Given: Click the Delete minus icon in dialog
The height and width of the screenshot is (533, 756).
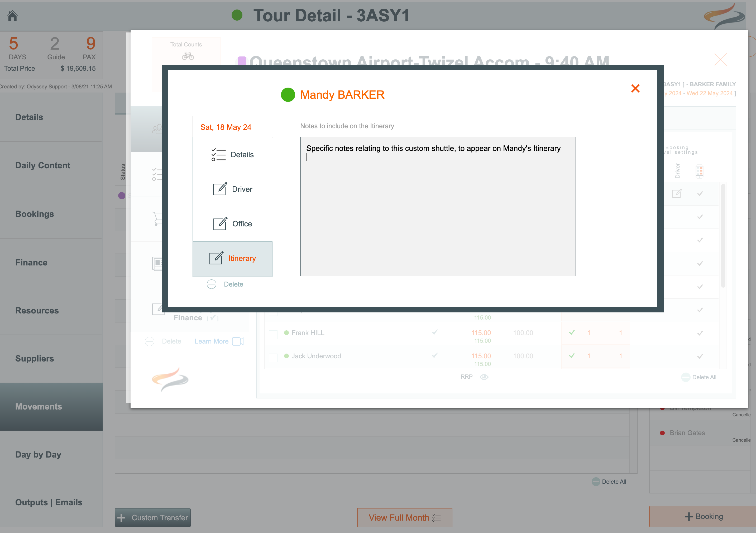Looking at the screenshot, I should (211, 284).
